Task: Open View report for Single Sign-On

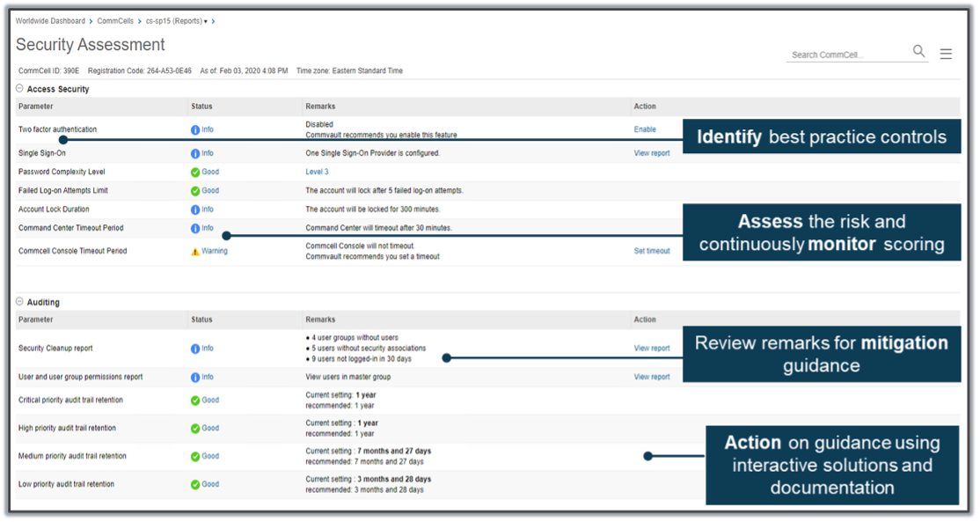Action: pyautogui.click(x=651, y=153)
